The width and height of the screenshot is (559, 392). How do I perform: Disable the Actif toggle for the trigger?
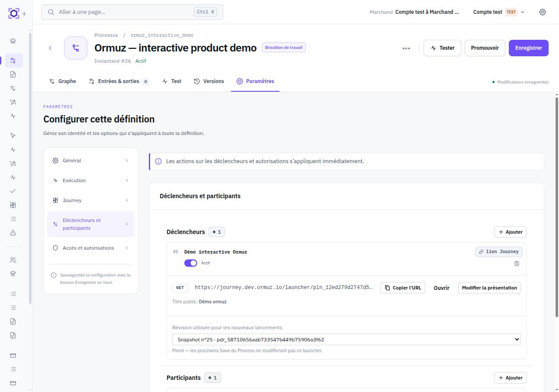191,263
